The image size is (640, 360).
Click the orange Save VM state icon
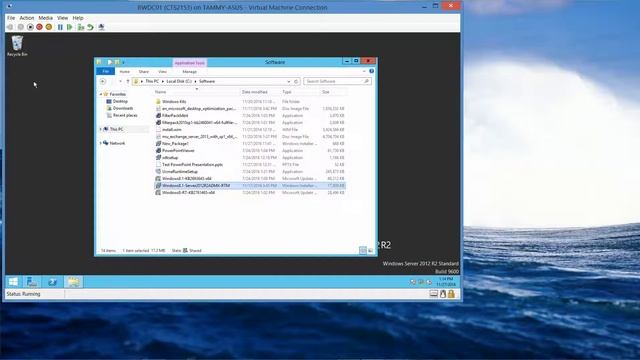pos(49,27)
